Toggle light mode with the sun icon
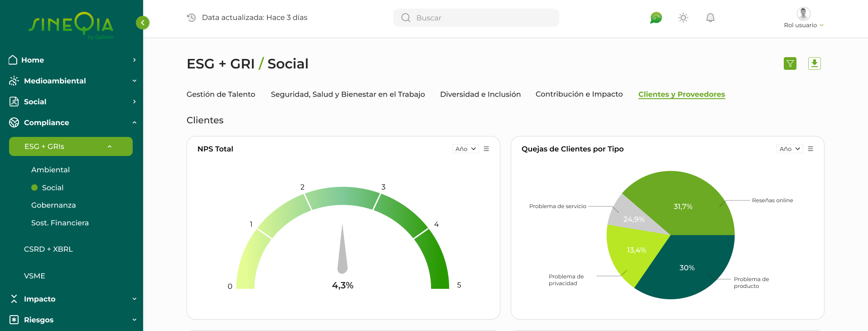This screenshot has height=331, width=868. (x=683, y=18)
